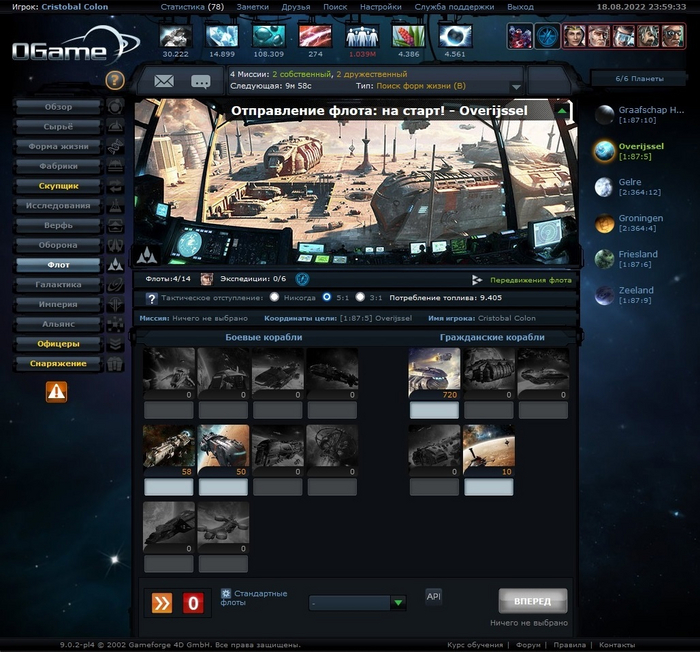Viewport: 700px width, 652px height.
Task: Click the galaxy icon beside Галактика
Action: (x=115, y=284)
